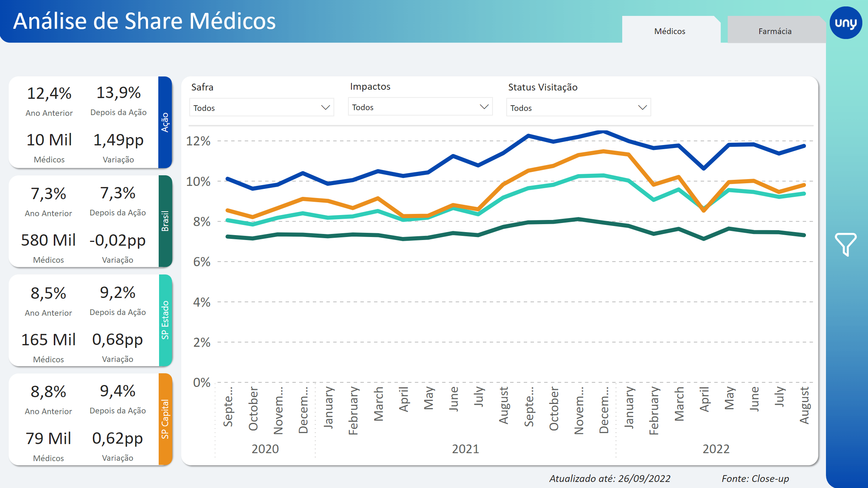Select the Médicos tab

670,31
